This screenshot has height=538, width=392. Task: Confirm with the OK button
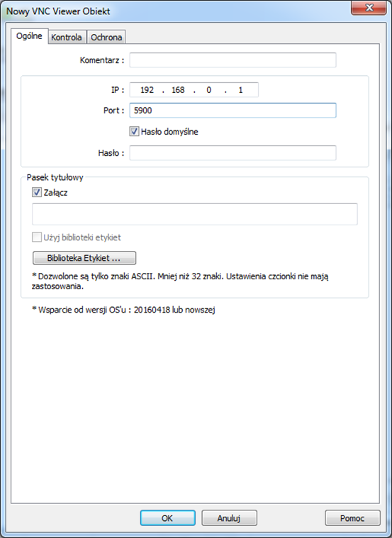coord(167,518)
